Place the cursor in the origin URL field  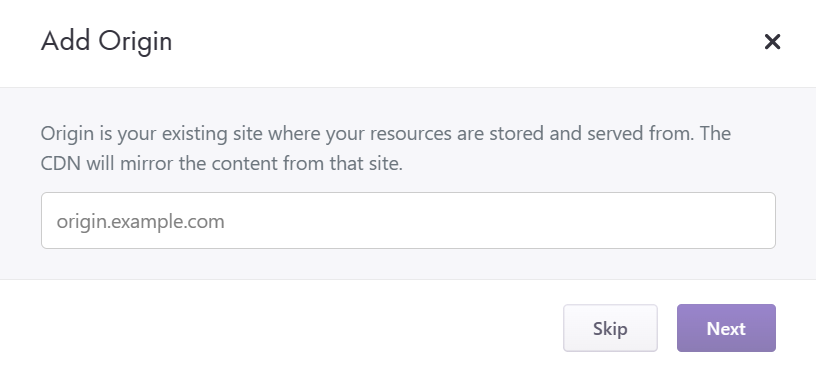pos(409,221)
